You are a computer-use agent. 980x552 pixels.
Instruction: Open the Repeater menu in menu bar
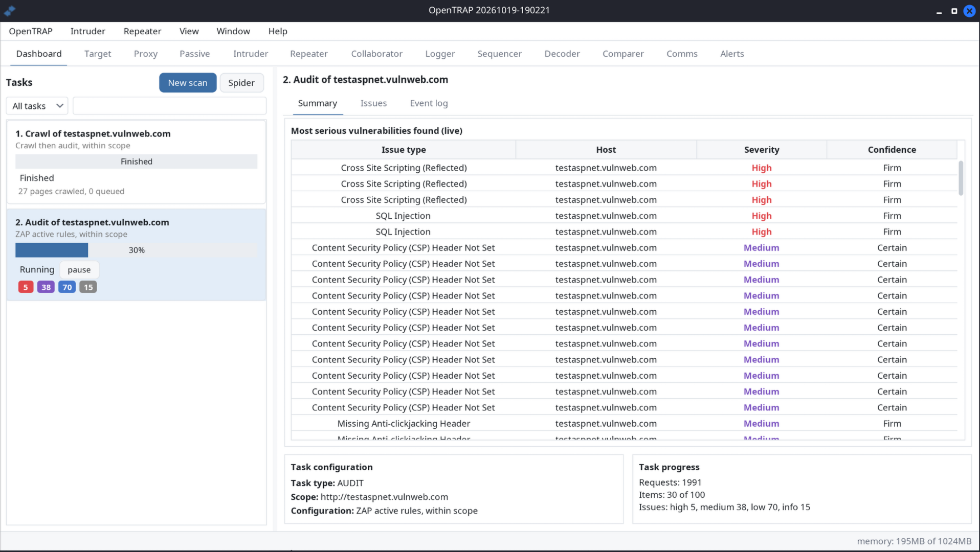click(x=142, y=31)
